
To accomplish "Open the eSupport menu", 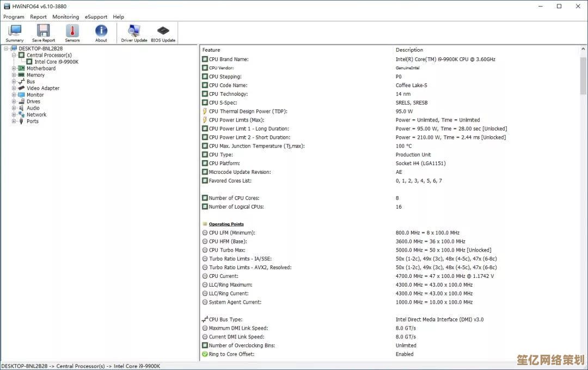I will coord(96,17).
